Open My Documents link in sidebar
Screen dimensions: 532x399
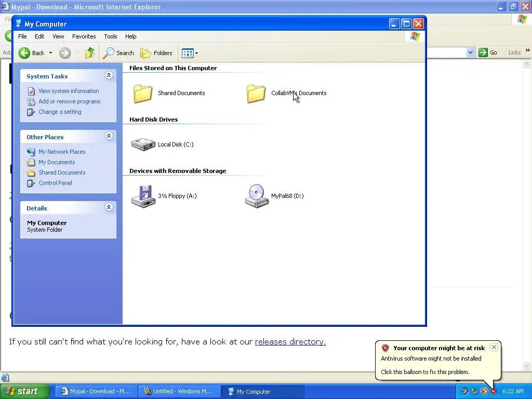(57, 162)
